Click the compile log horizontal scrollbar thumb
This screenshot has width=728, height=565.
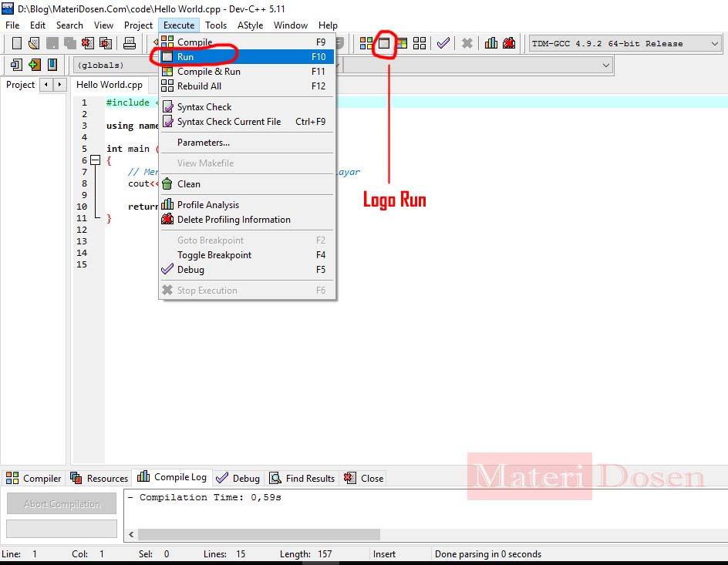259,534
